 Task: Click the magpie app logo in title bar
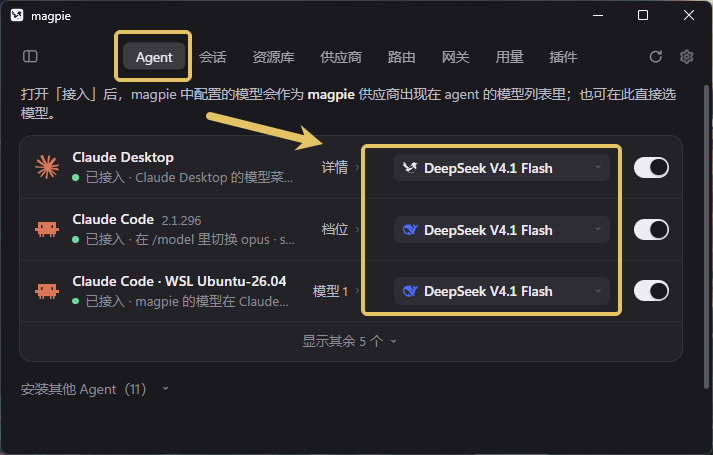(x=17, y=15)
